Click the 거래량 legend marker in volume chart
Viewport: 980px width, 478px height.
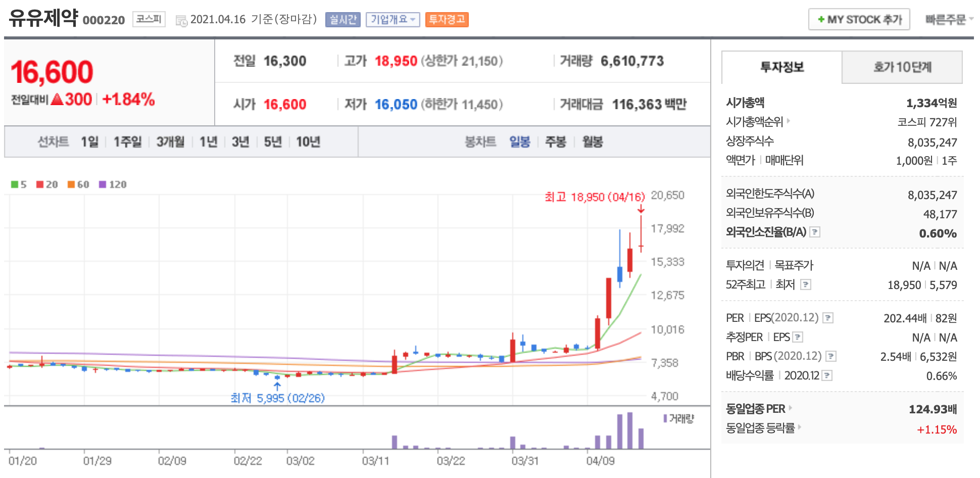[665, 418]
